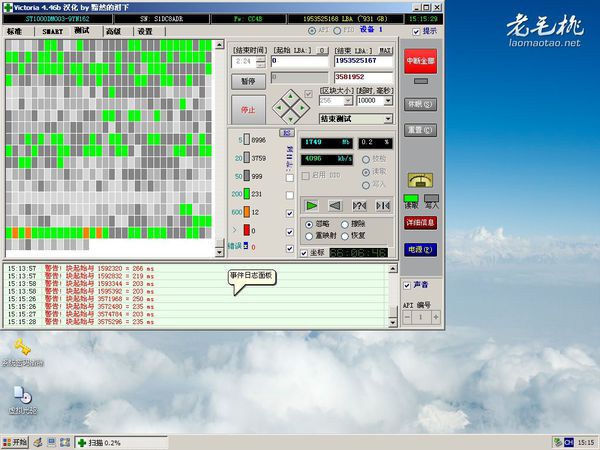The width and height of the screenshot is (600, 450).
Task: Click the CH language indicator in tray
Action: (x=569, y=442)
